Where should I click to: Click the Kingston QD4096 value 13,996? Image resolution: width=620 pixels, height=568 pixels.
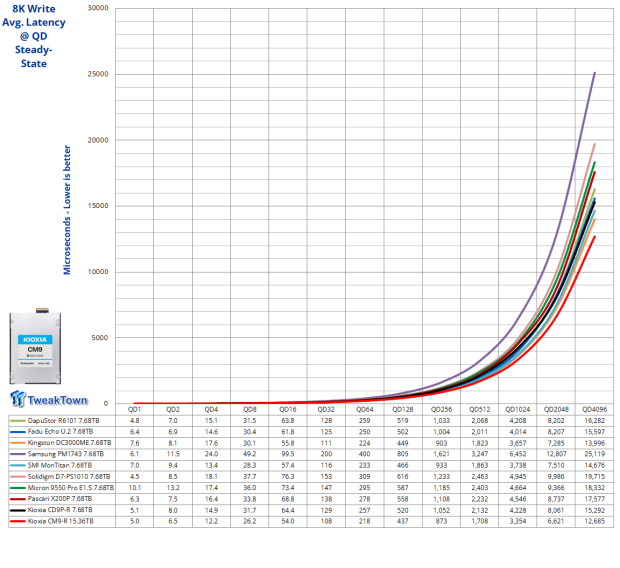595,443
